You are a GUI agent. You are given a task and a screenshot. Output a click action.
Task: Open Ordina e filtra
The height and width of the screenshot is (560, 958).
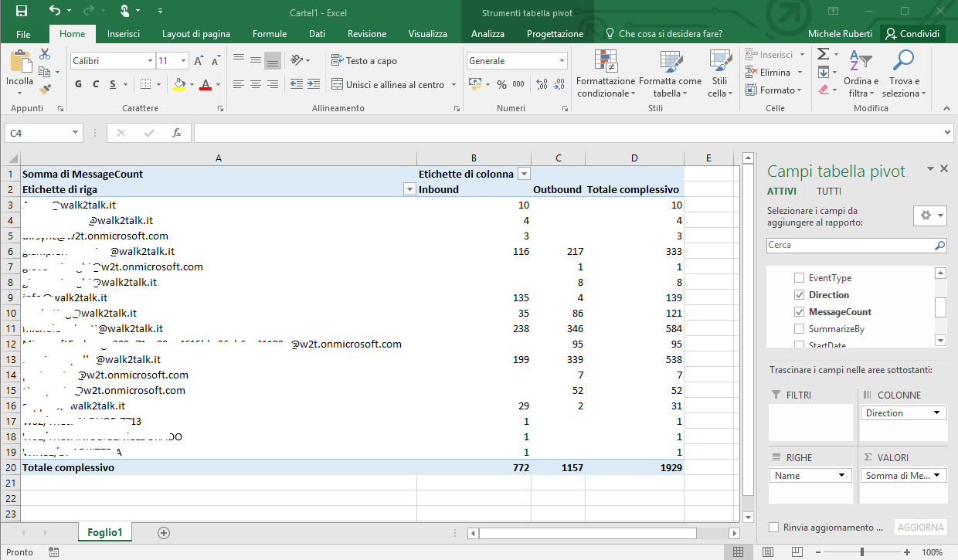click(x=861, y=74)
